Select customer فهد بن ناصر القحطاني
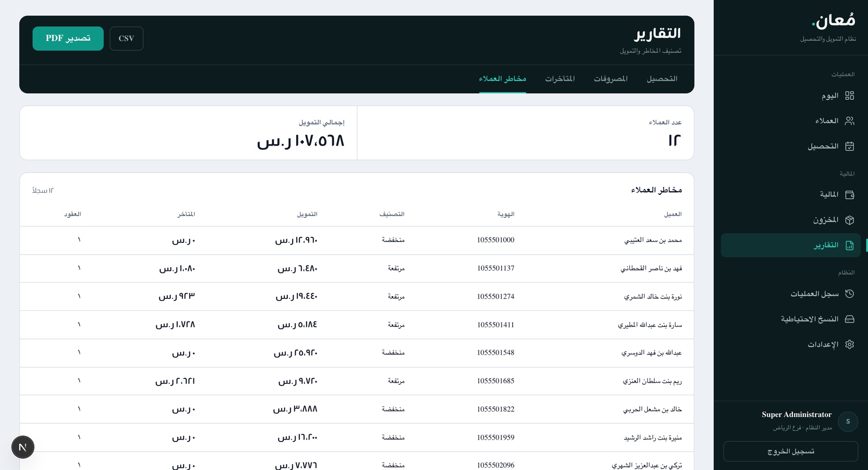 coord(651,269)
